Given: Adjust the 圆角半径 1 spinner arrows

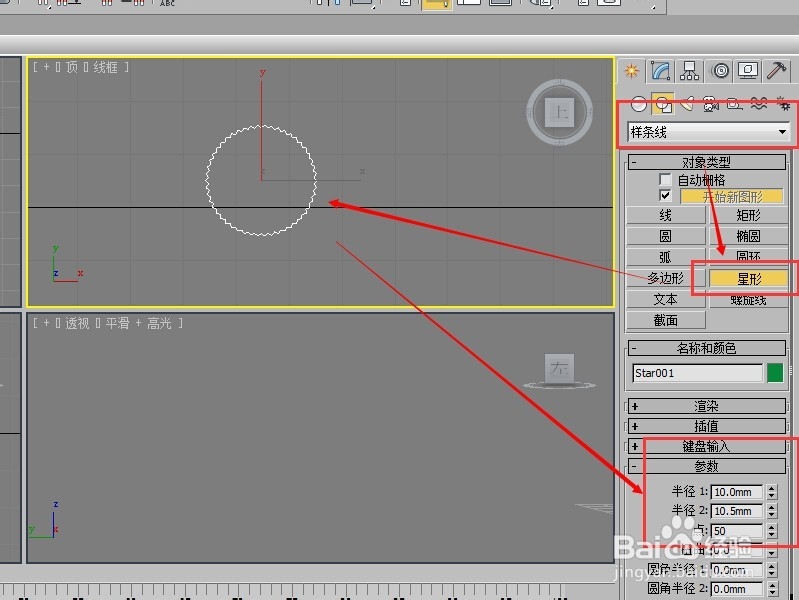Looking at the screenshot, I should click(771, 569).
